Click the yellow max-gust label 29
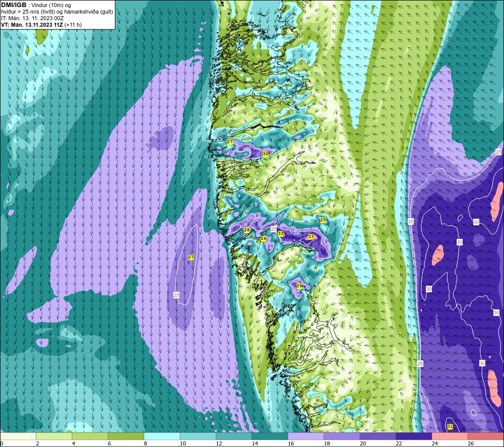 (x=299, y=286)
